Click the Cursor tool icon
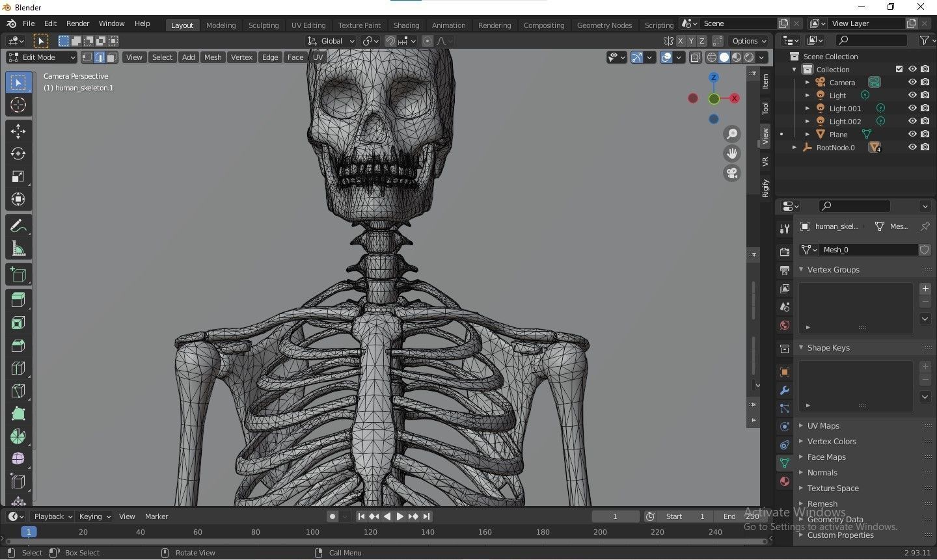 [18, 105]
